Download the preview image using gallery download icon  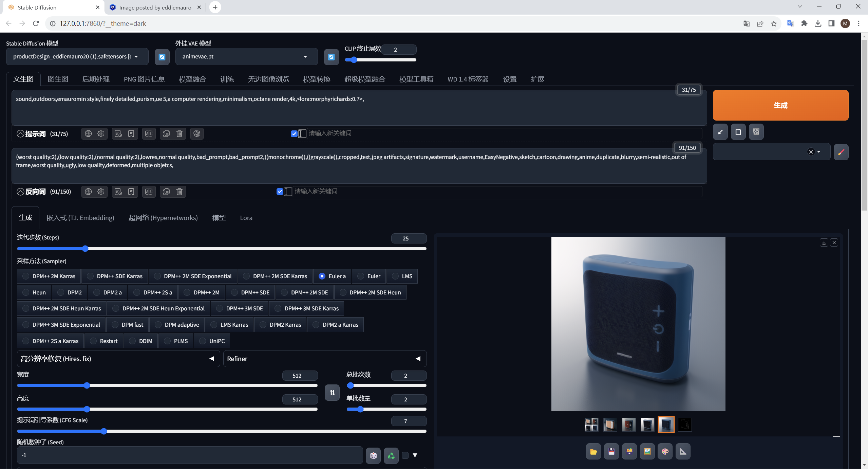pyautogui.click(x=824, y=242)
